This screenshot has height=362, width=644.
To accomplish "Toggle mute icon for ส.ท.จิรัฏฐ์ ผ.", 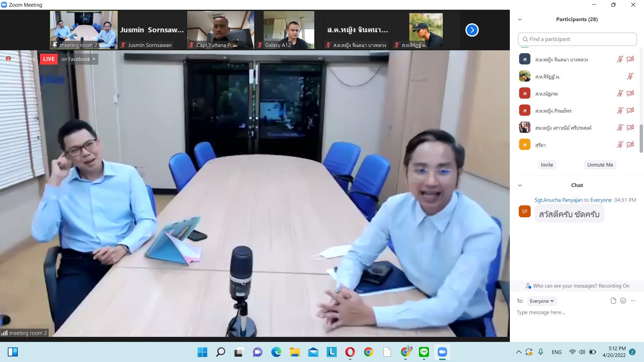I will click(x=630, y=76).
